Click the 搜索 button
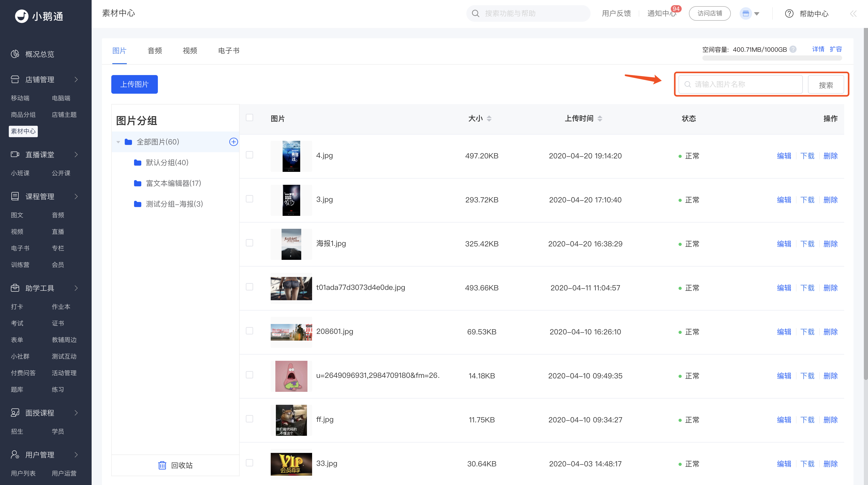Viewport: 868px width, 485px height. (826, 85)
